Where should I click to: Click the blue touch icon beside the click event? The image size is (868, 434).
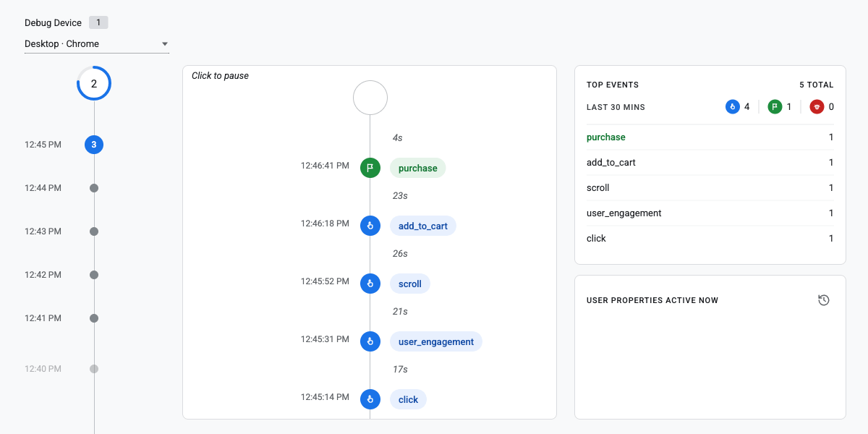pyautogui.click(x=370, y=399)
